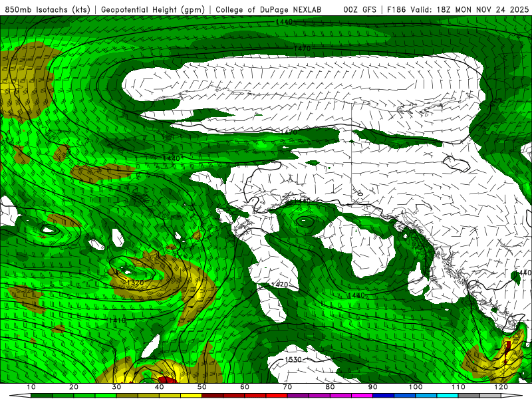Click the bright yellow legend swatch before 50
This screenshot has width=532, height=399.
click(x=191, y=396)
